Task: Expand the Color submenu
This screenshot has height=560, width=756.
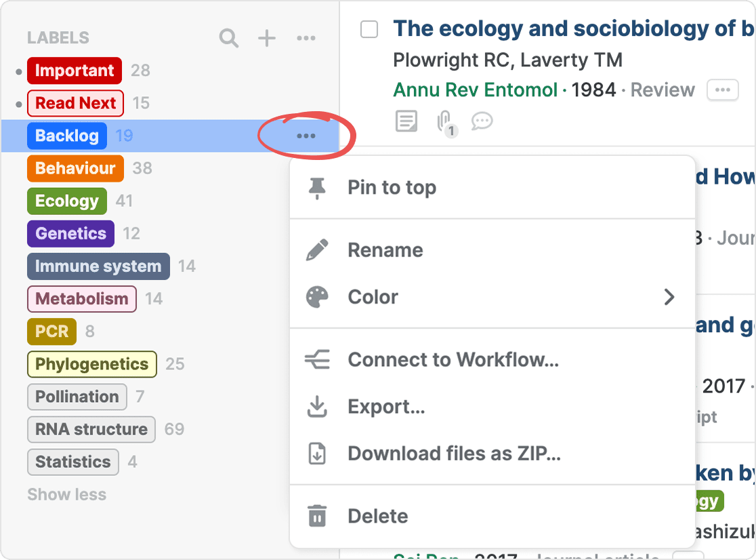Action: coord(492,297)
